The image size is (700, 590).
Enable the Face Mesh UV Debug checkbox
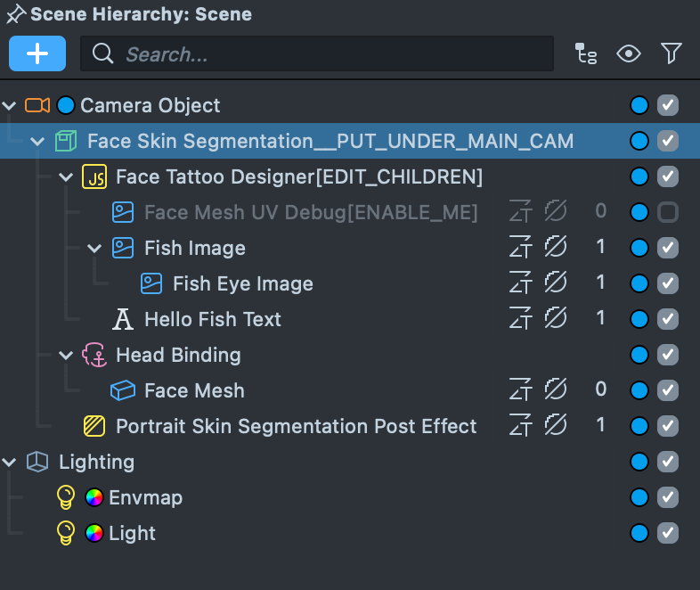(668, 212)
